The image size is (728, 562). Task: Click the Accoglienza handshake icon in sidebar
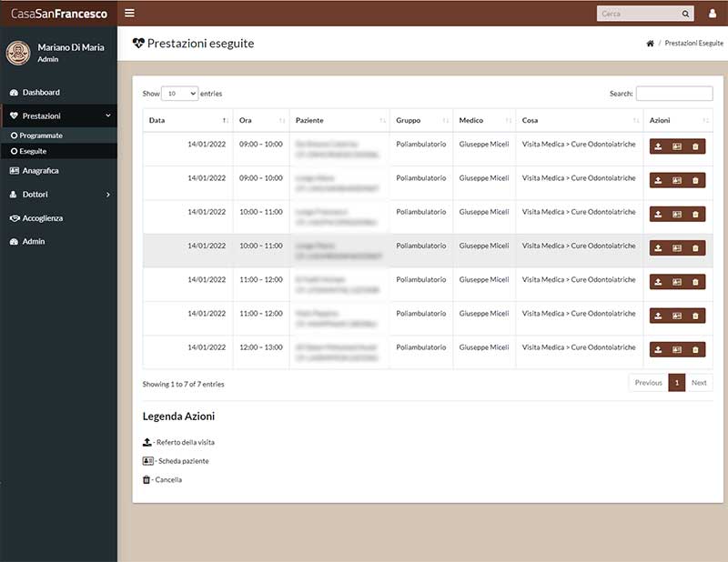coord(15,218)
